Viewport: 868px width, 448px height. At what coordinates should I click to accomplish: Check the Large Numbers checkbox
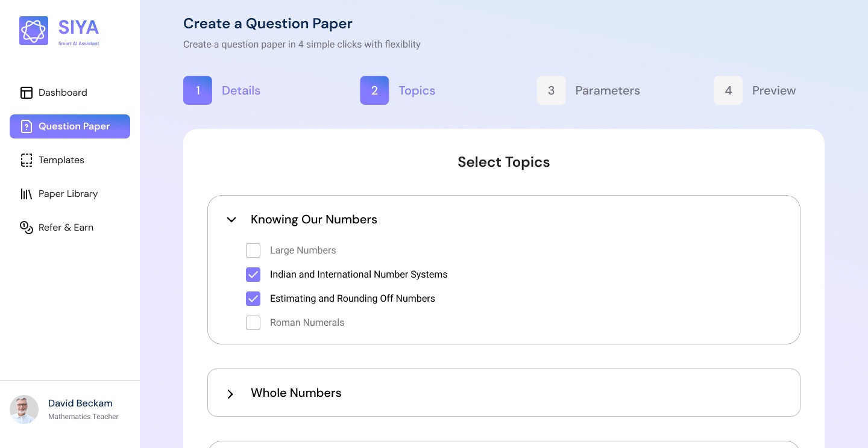click(x=253, y=250)
